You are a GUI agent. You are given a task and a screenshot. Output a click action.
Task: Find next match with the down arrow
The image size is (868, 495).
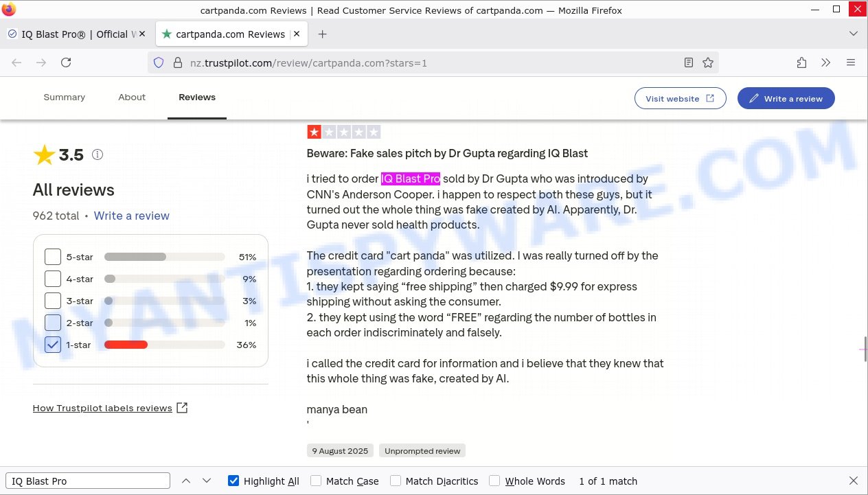point(207,481)
